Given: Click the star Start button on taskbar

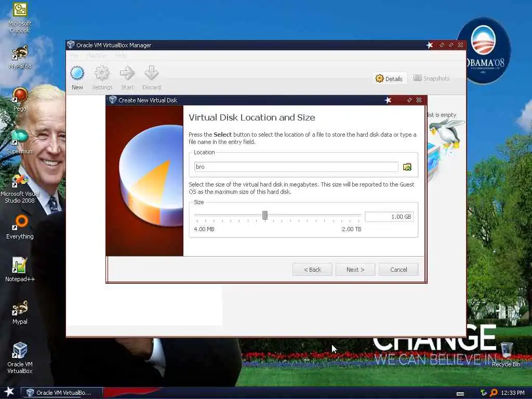Looking at the screenshot, I should tap(9, 392).
